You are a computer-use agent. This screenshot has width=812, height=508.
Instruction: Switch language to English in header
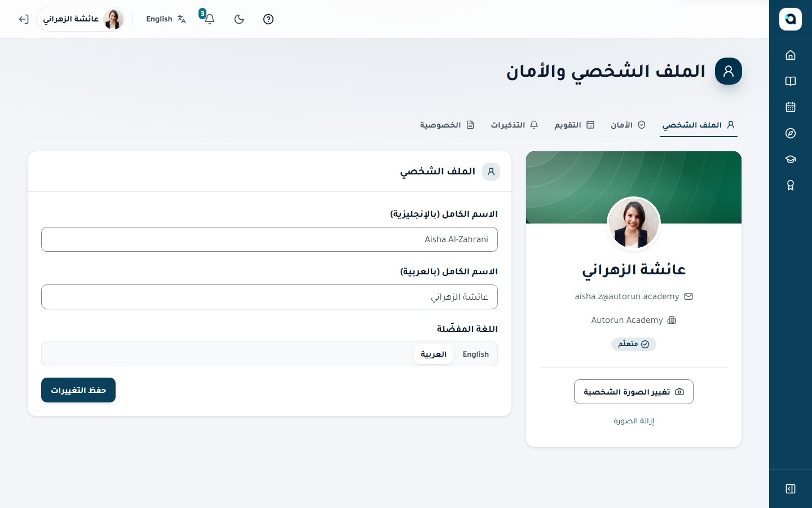(166, 19)
